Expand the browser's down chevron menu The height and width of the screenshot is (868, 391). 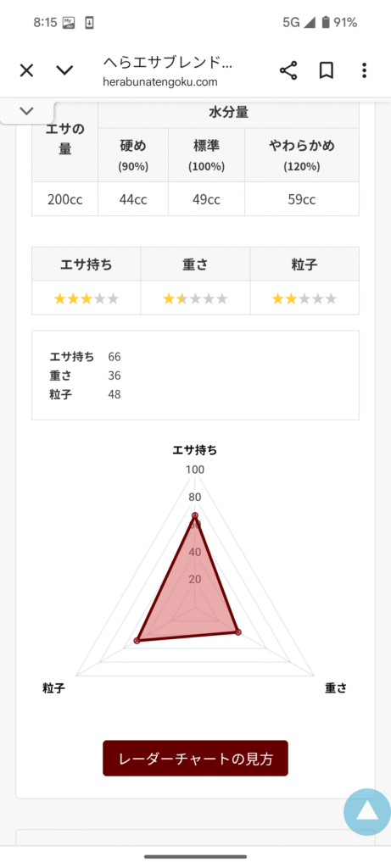pyautogui.click(x=64, y=71)
